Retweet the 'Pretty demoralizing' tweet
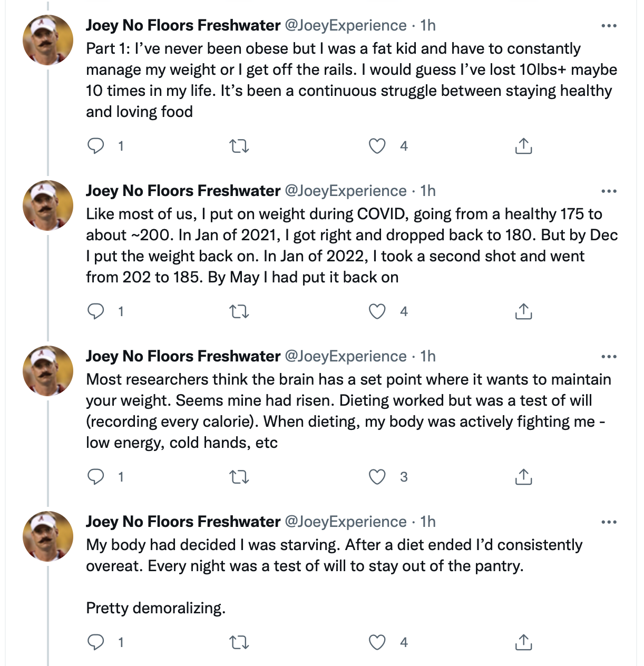Image resolution: width=644 pixels, height=666 pixels. click(239, 642)
